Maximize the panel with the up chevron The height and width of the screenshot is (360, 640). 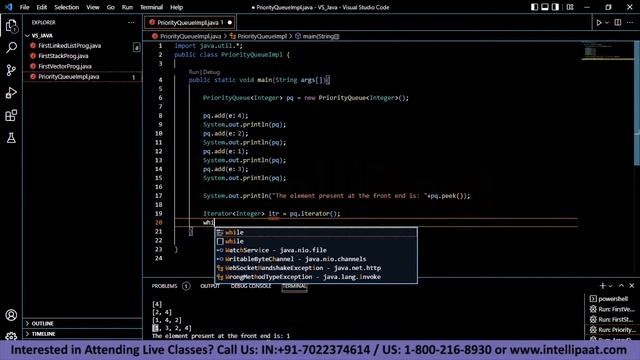tap(621, 286)
